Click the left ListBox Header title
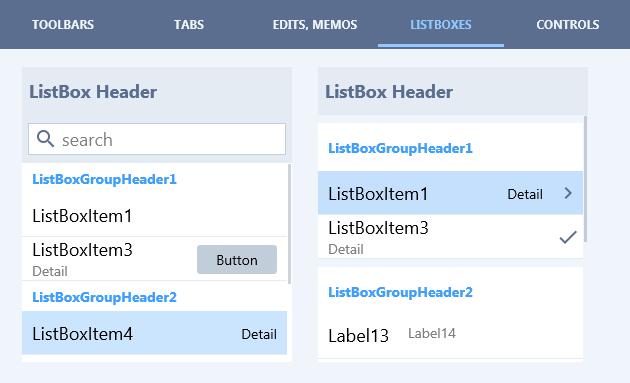 click(93, 92)
